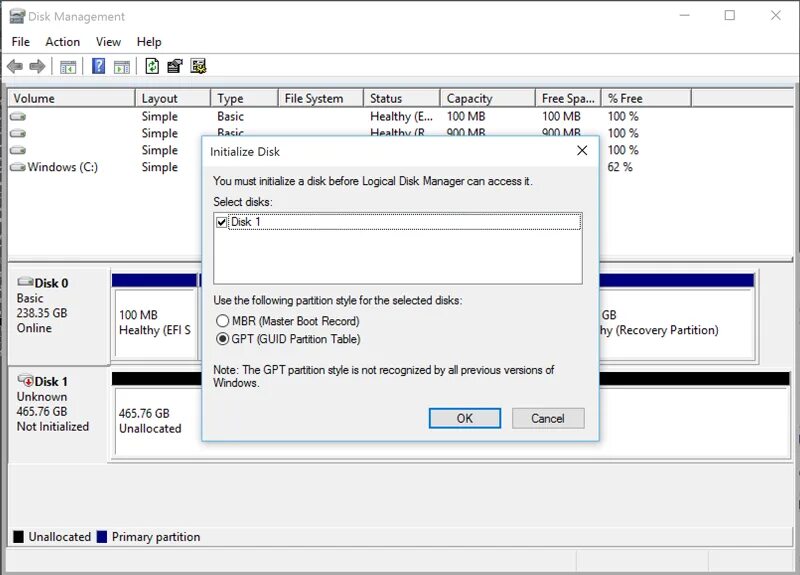Click Cancel in Initialize Disk dialog
Screen dimensions: 800x575
(x=548, y=418)
